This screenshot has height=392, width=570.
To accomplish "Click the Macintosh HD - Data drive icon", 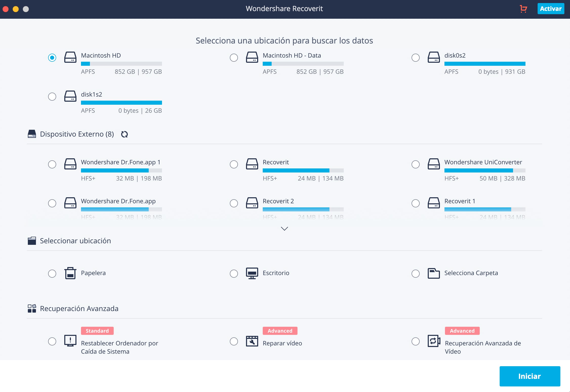I will (x=252, y=57).
